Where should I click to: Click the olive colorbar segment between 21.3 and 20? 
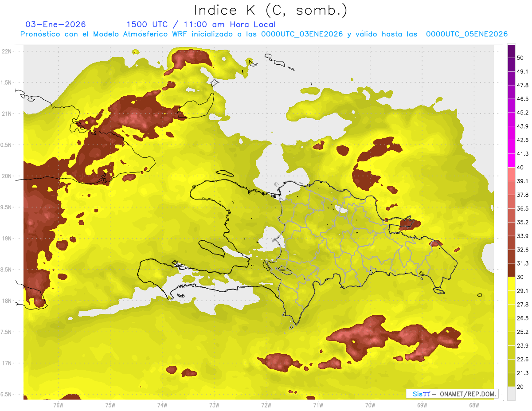click(x=511, y=380)
